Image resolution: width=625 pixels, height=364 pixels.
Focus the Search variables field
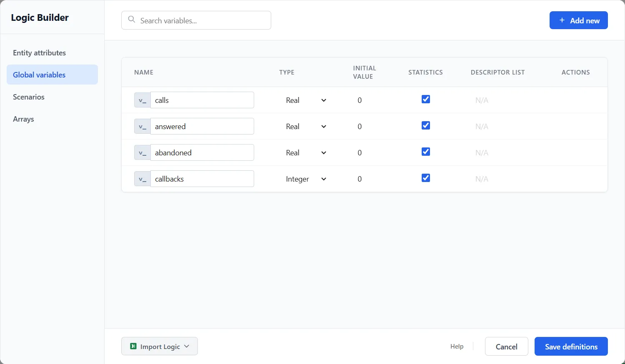coord(196,20)
